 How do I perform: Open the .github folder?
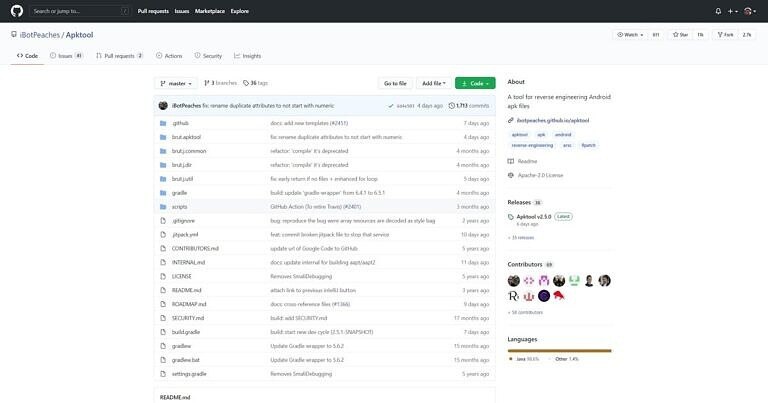point(180,123)
